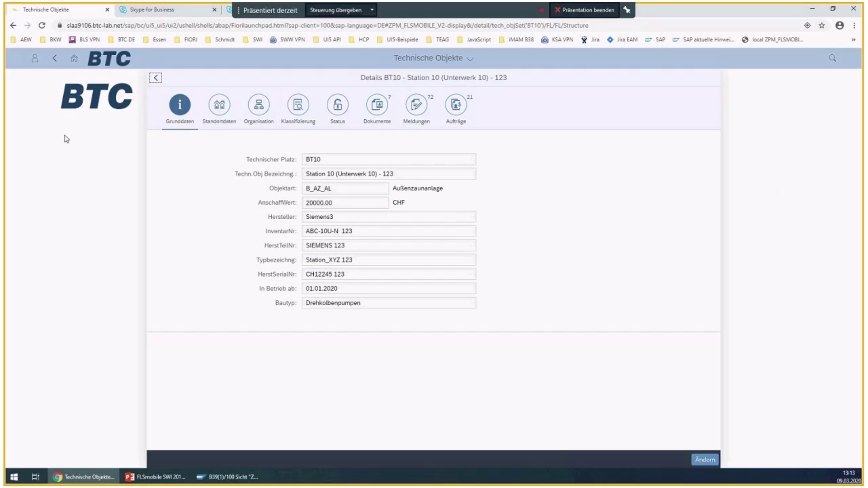868x488 pixels.
Task: Select the Standortdaten icon
Action: click(219, 105)
